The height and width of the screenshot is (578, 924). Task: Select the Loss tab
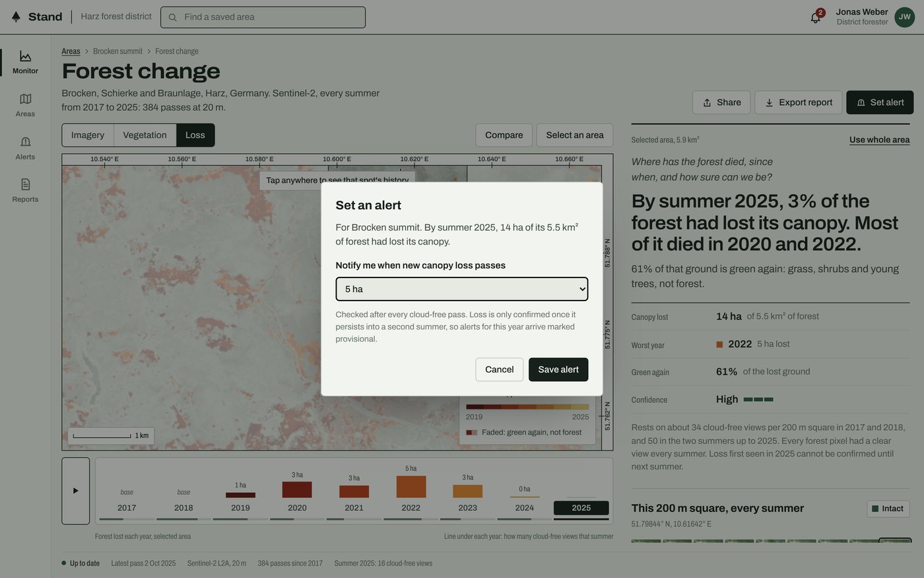[195, 135]
